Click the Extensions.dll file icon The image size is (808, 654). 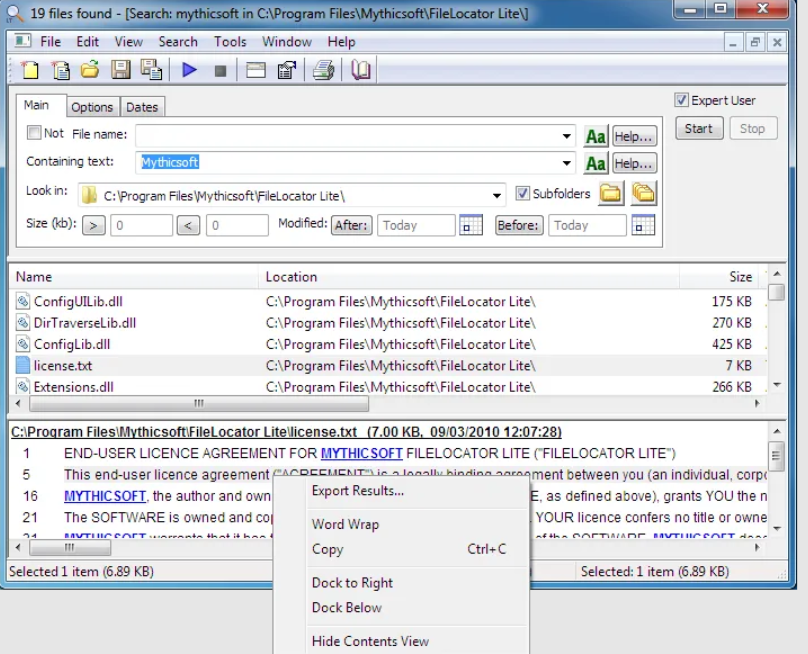[x=23, y=387]
